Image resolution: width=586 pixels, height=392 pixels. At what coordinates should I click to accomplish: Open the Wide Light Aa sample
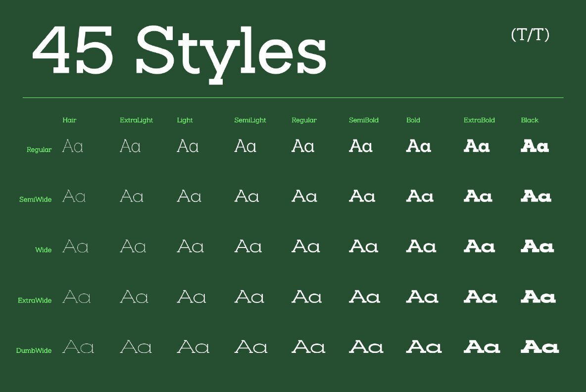click(190, 246)
